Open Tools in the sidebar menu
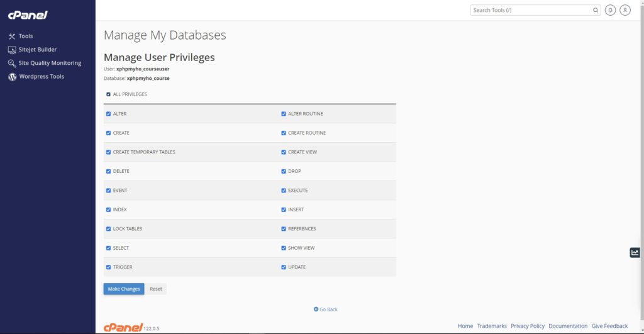This screenshot has width=644, height=334. [x=25, y=36]
